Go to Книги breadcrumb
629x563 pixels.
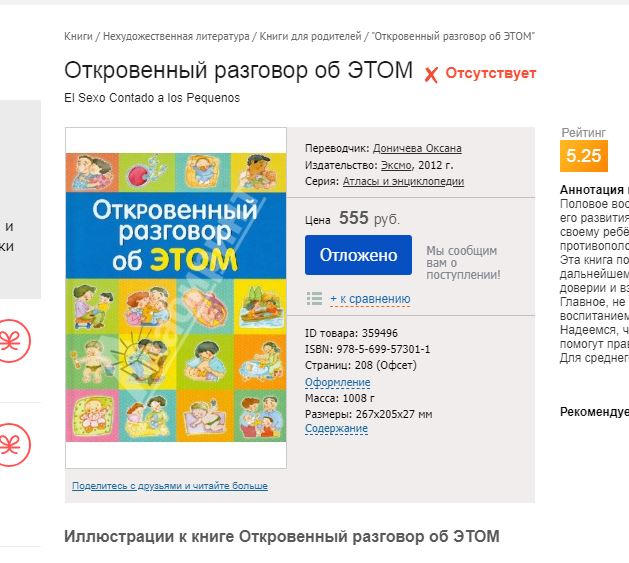[x=78, y=36]
